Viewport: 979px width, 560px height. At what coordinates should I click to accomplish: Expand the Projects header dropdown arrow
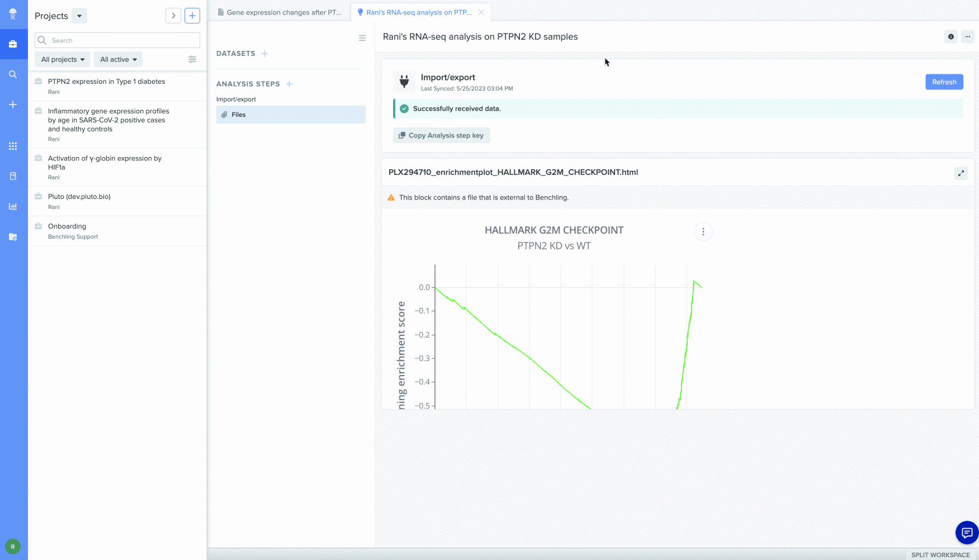[x=79, y=16]
